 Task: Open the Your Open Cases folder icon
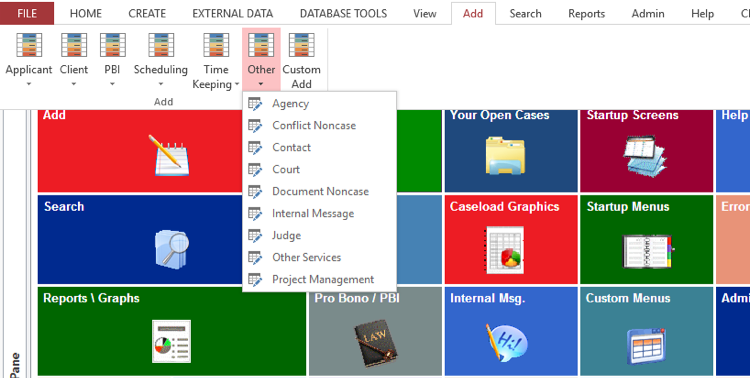click(505, 156)
